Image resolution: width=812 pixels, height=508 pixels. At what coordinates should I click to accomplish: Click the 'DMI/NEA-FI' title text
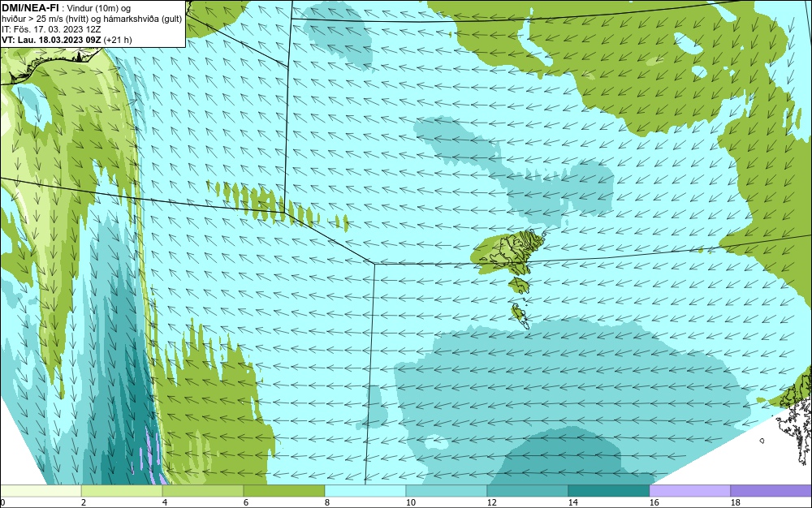pyautogui.click(x=30, y=8)
